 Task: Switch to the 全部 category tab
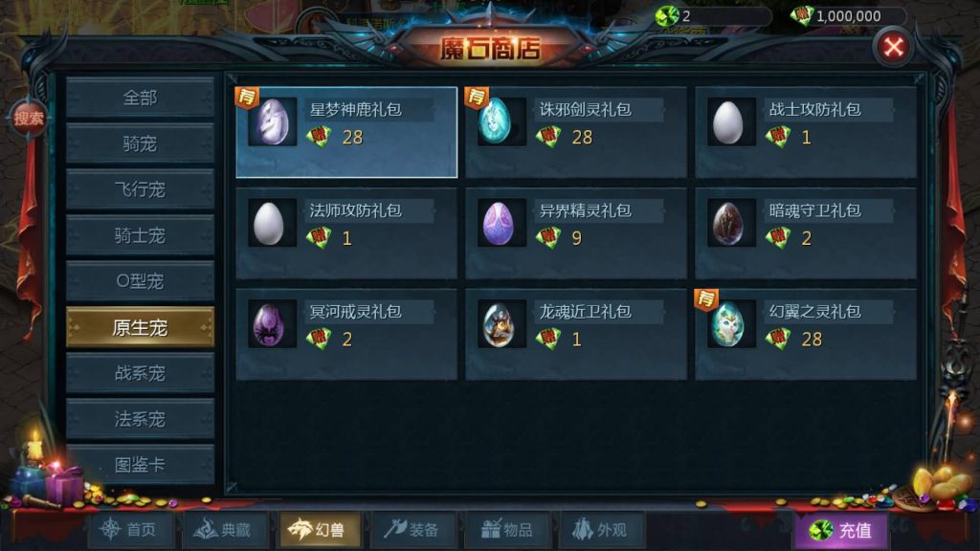[140, 98]
